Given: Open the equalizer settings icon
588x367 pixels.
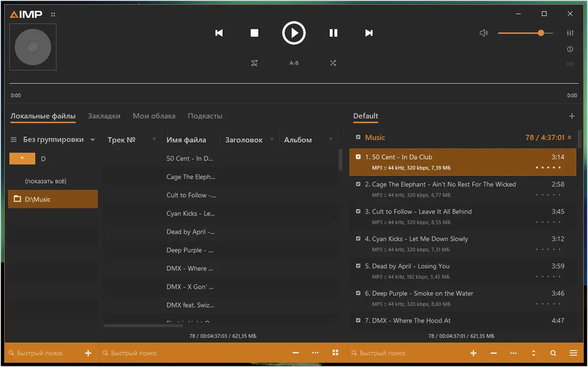Looking at the screenshot, I should point(571,33).
